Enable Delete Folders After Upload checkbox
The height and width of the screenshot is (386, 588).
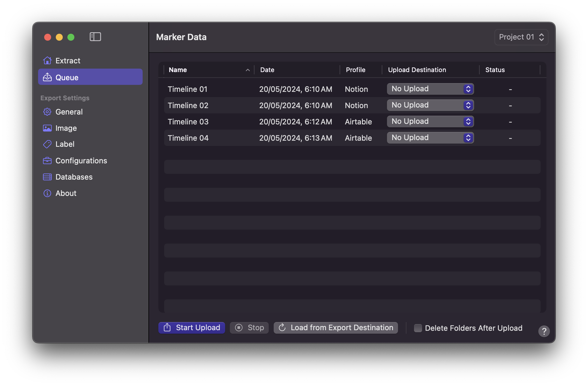(418, 328)
